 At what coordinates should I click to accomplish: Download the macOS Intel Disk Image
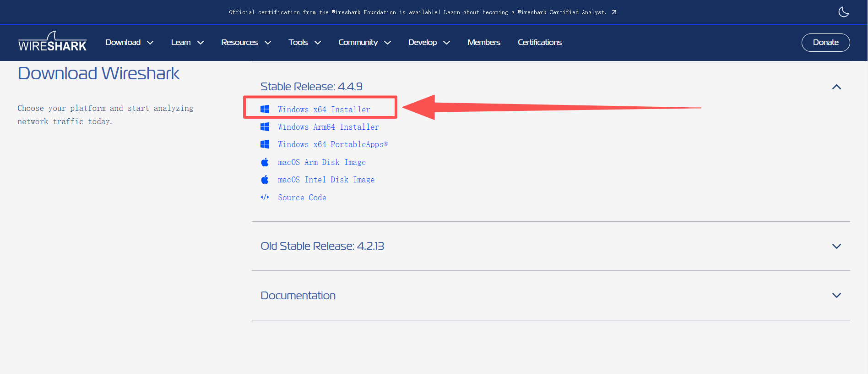(326, 180)
